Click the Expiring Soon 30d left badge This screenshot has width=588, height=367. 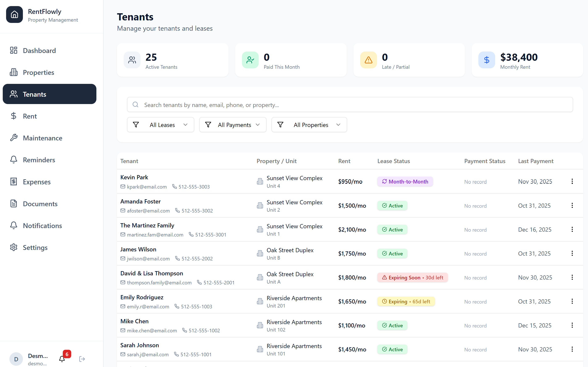point(412,277)
